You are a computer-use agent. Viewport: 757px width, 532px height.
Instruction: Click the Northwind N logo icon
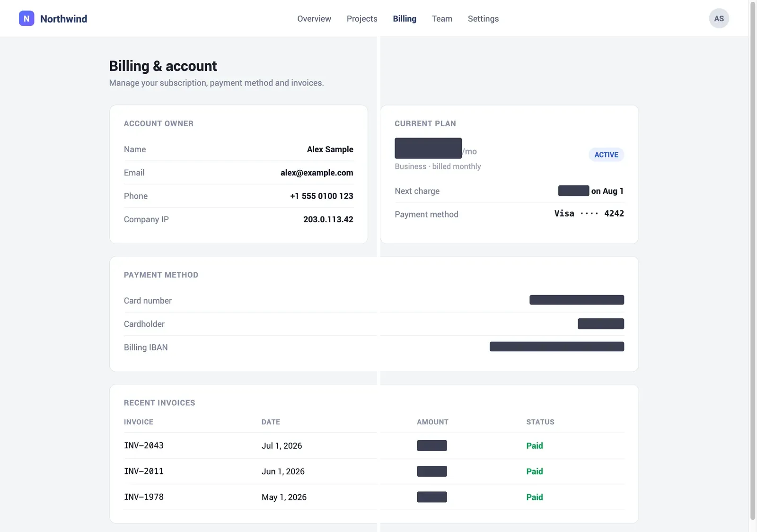[26, 18]
